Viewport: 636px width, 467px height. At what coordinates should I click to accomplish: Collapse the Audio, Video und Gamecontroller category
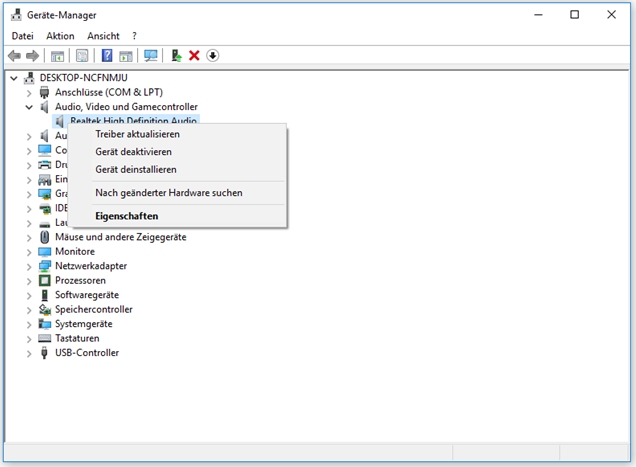28,107
